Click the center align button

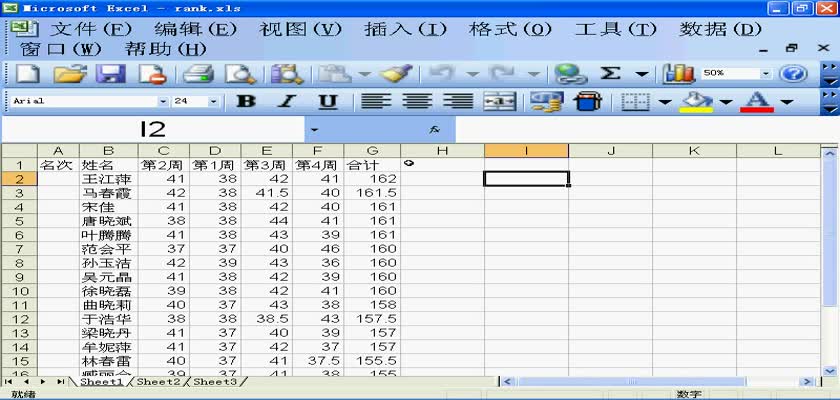(x=416, y=101)
